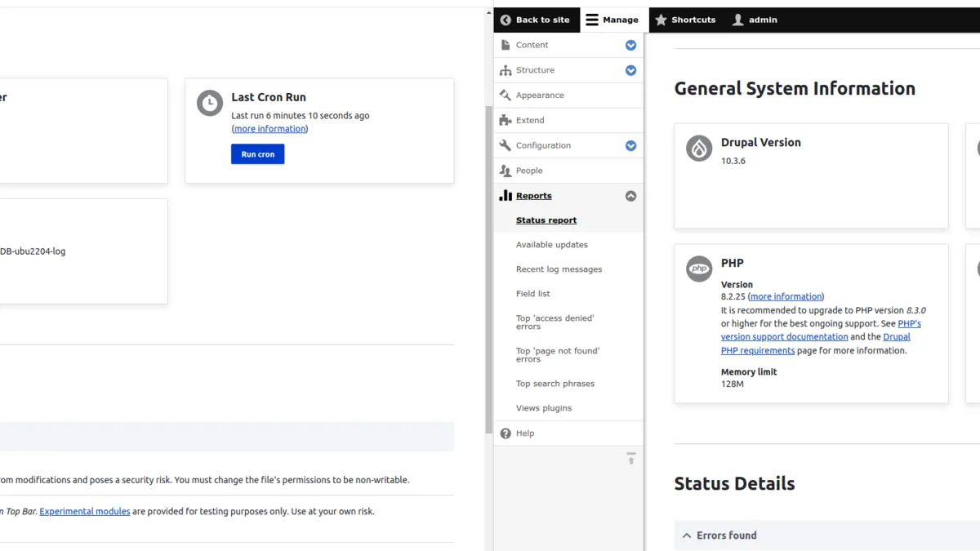Open the Experimental modules link
The height and width of the screenshot is (551, 980).
[84, 511]
